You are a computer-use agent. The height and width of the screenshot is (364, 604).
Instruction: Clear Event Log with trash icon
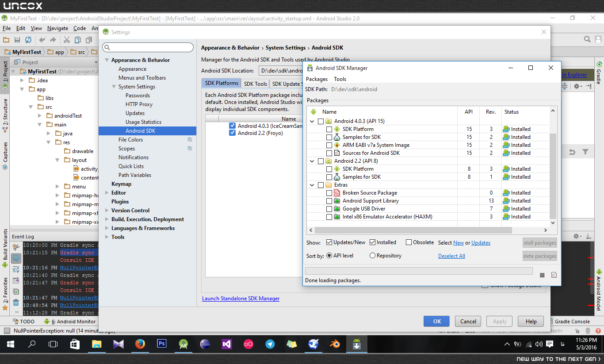click(16, 303)
